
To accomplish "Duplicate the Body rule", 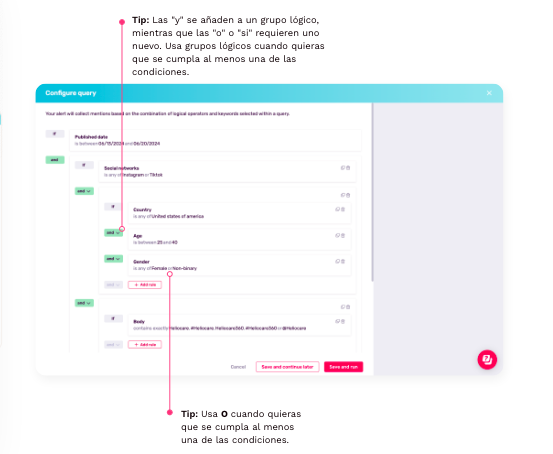I will click(337, 321).
